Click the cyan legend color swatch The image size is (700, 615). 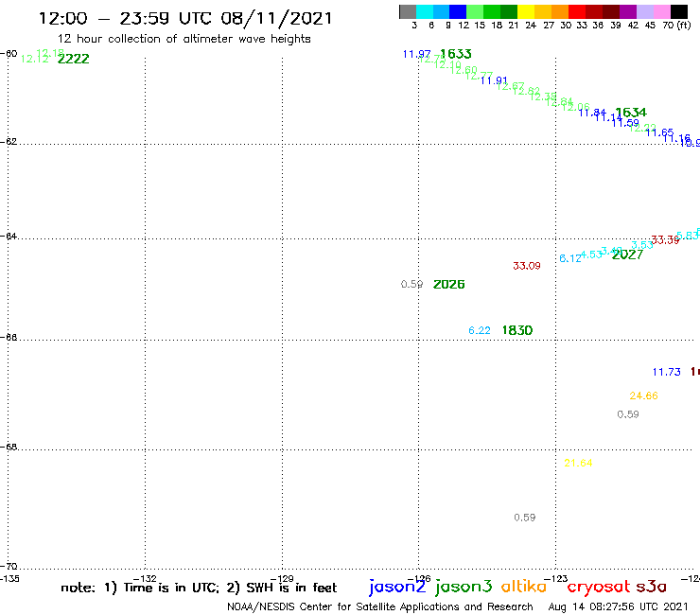tap(424, 11)
